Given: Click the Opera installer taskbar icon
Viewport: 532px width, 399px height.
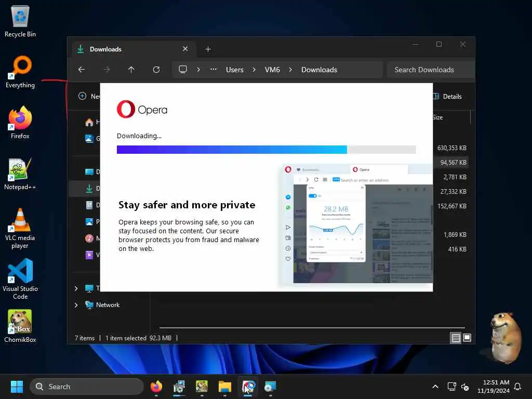Looking at the screenshot, I should 248,387.
